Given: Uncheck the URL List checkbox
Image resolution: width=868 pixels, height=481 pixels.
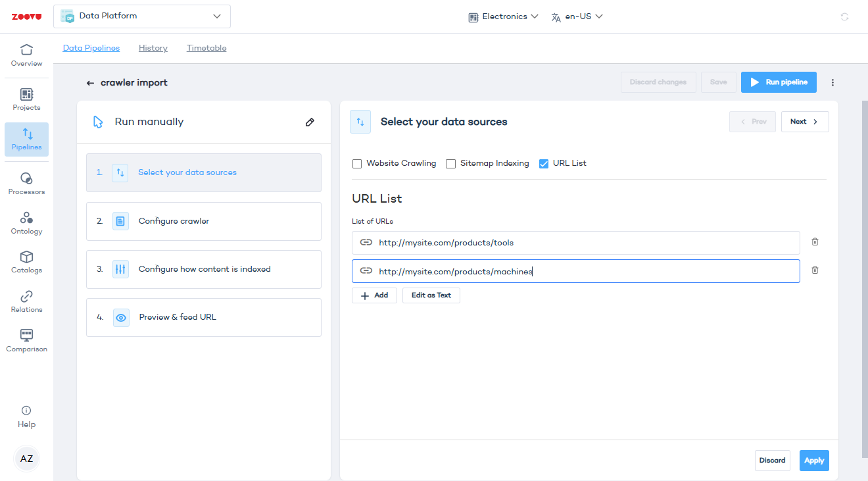Looking at the screenshot, I should tap(544, 164).
